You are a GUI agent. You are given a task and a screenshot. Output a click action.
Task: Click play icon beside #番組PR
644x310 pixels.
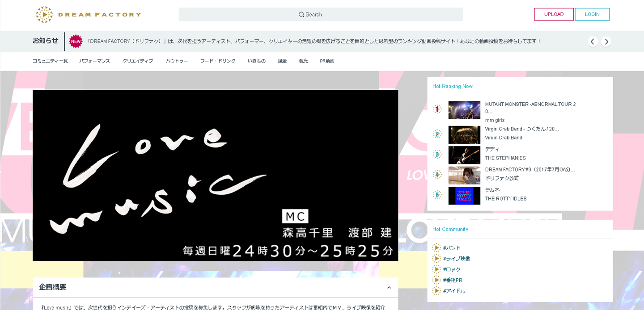[436, 280]
